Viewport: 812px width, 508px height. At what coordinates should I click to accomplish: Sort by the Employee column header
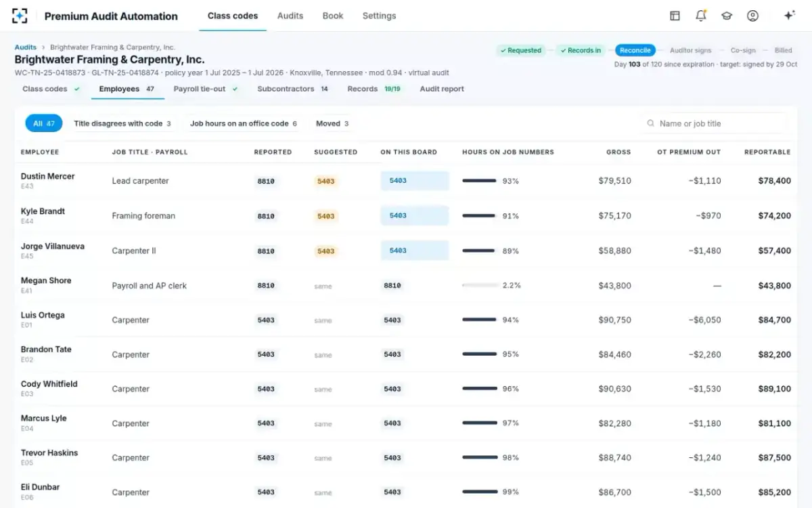tap(40, 152)
